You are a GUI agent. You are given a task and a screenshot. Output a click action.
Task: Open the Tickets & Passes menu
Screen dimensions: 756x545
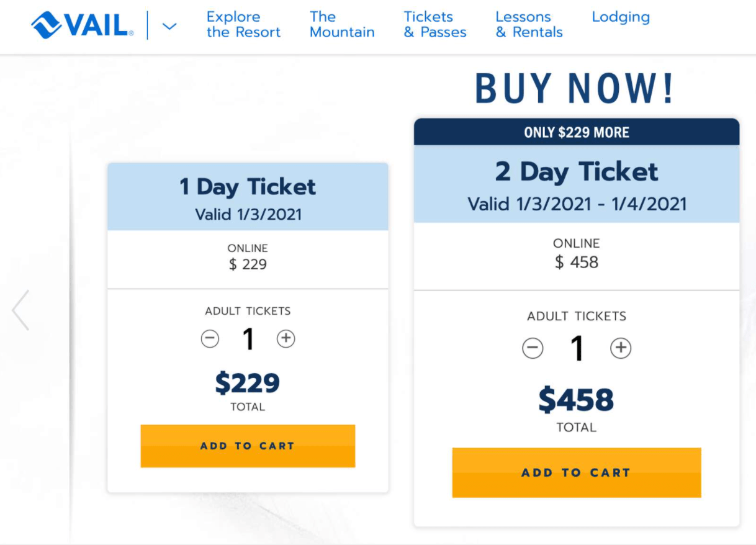[x=434, y=25]
